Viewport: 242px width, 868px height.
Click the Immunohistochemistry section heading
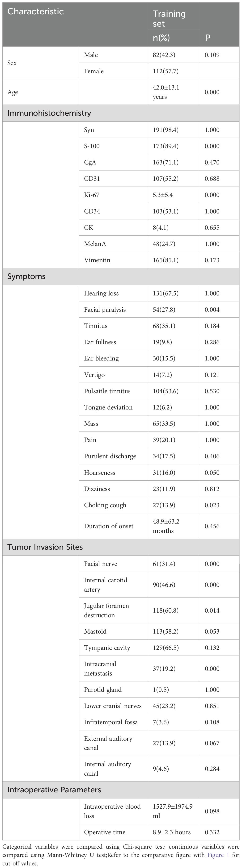pos(49,113)
